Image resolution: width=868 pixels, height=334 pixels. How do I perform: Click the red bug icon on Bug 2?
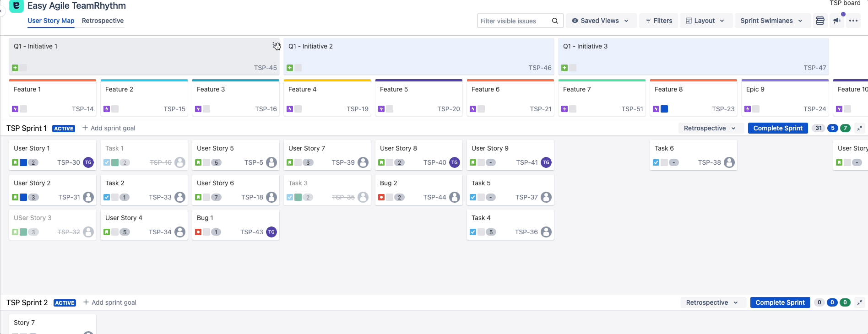click(x=381, y=197)
